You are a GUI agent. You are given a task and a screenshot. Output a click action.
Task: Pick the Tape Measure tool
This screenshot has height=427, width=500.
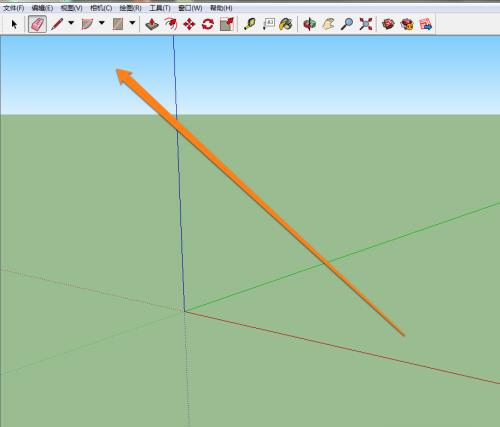pyautogui.click(x=249, y=24)
